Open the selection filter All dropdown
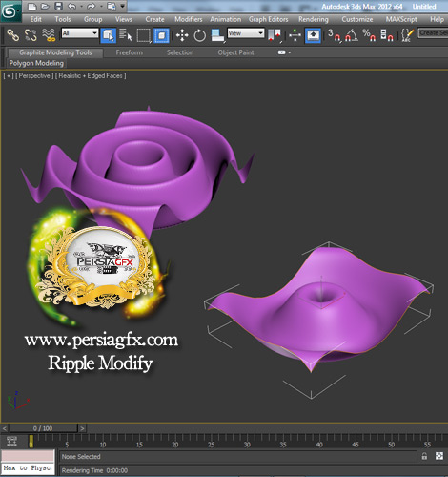The image size is (448, 477). [x=80, y=33]
